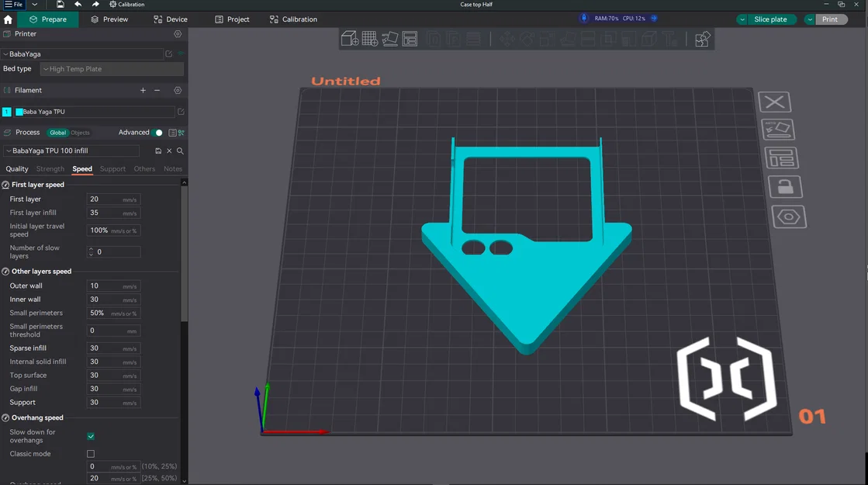Open Calibration in the top title bar

pyautogui.click(x=126, y=5)
